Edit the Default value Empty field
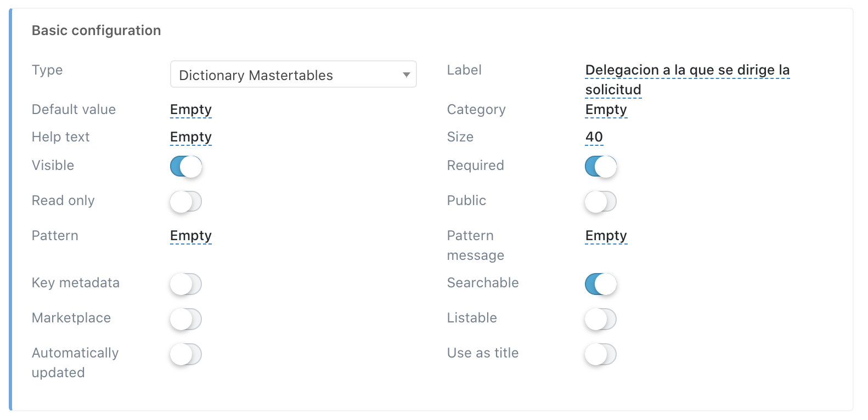 point(191,110)
